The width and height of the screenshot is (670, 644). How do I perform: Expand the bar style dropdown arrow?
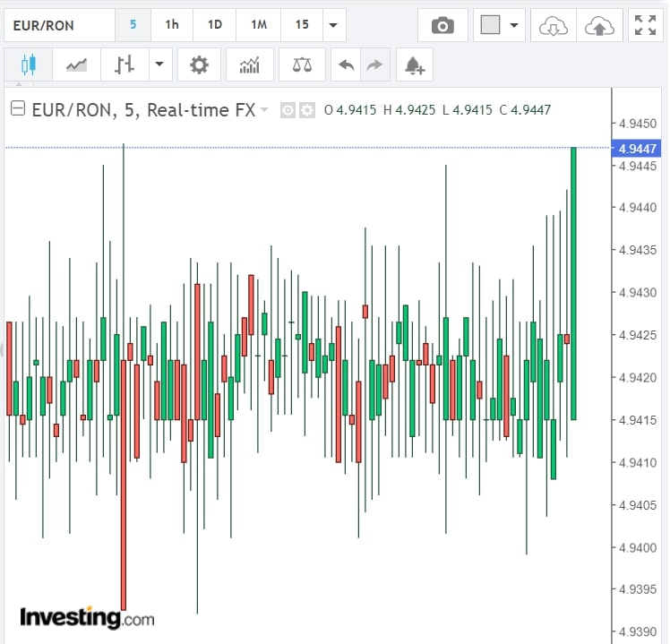(159, 64)
